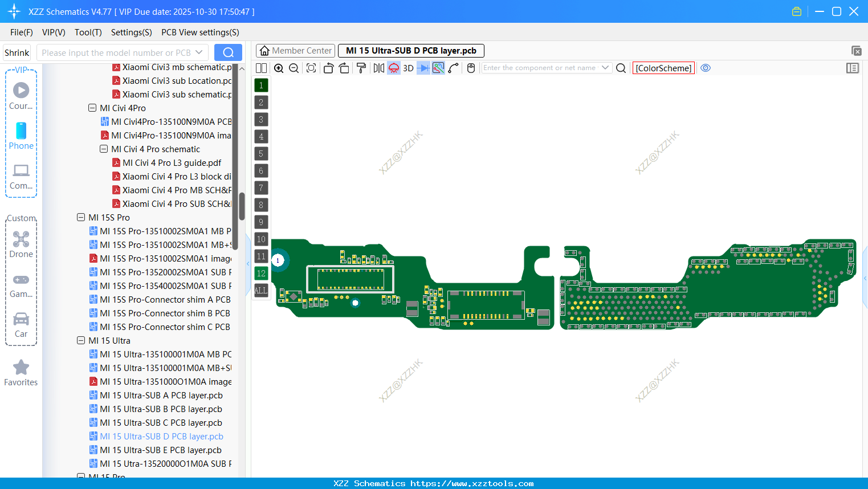Select the paint brush coloring tool
The width and height of the screenshot is (868, 489).
click(361, 68)
